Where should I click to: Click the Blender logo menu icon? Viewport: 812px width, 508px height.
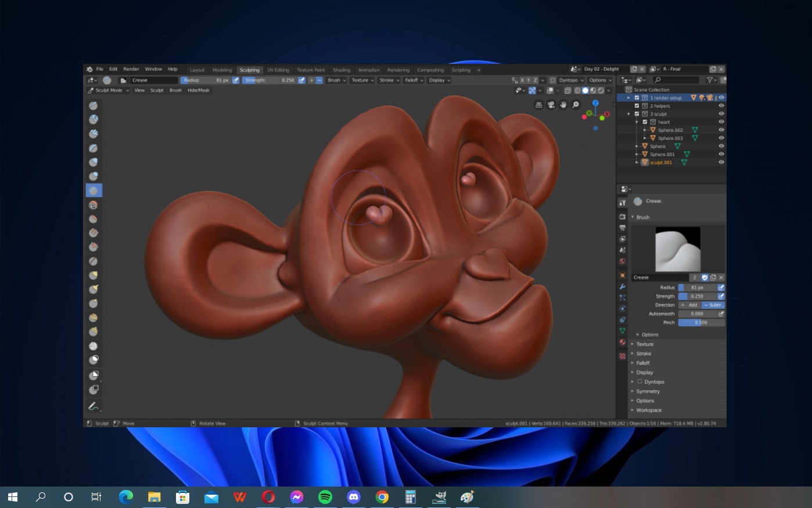pos(89,69)
